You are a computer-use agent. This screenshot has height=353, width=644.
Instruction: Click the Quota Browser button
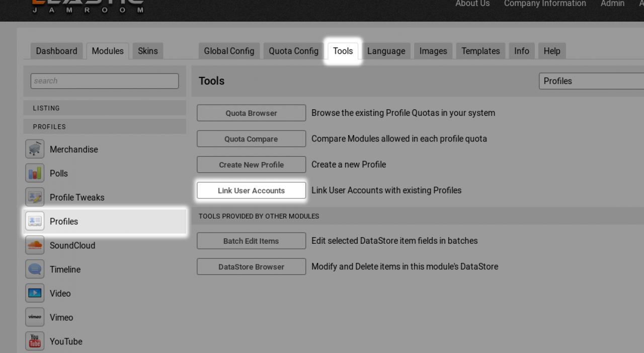[252, 113]
